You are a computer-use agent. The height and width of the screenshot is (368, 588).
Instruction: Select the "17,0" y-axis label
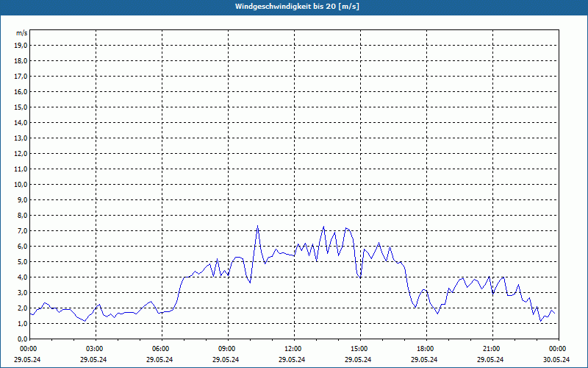[21, 77]
